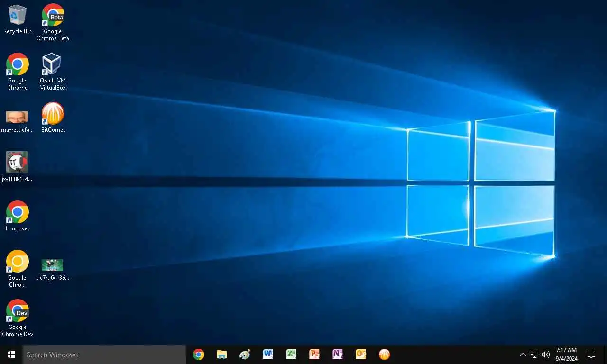Launch Outlook from the taskbar

(x=361, y=355)
